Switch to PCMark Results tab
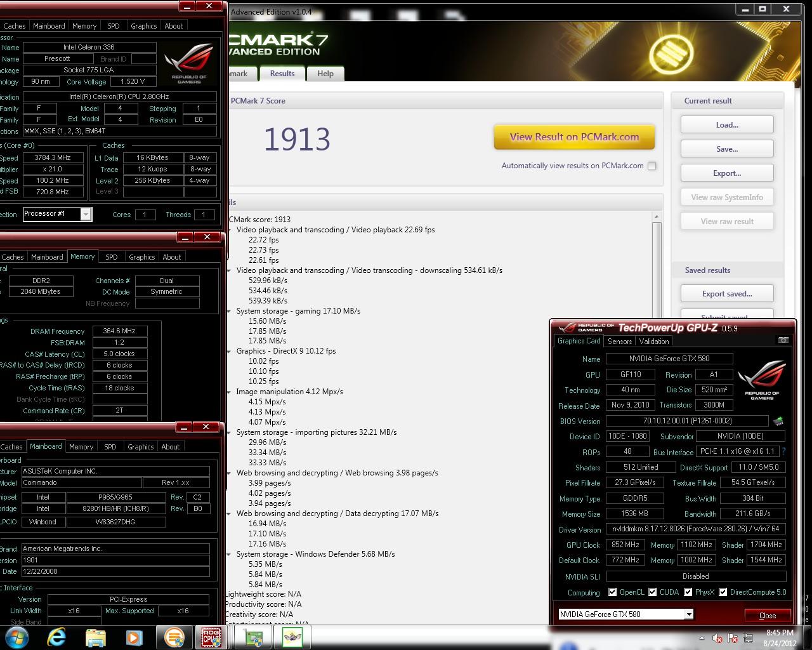The width and height of the screenshot is (812, 650). point(282,74)
